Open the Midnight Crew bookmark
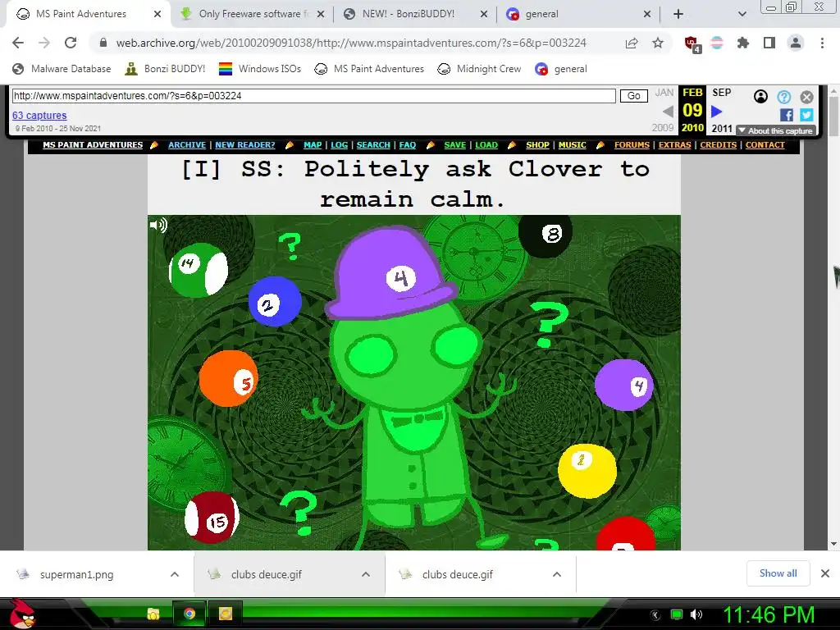The width and height of the screenshot is (840, 630). (479, 69)
